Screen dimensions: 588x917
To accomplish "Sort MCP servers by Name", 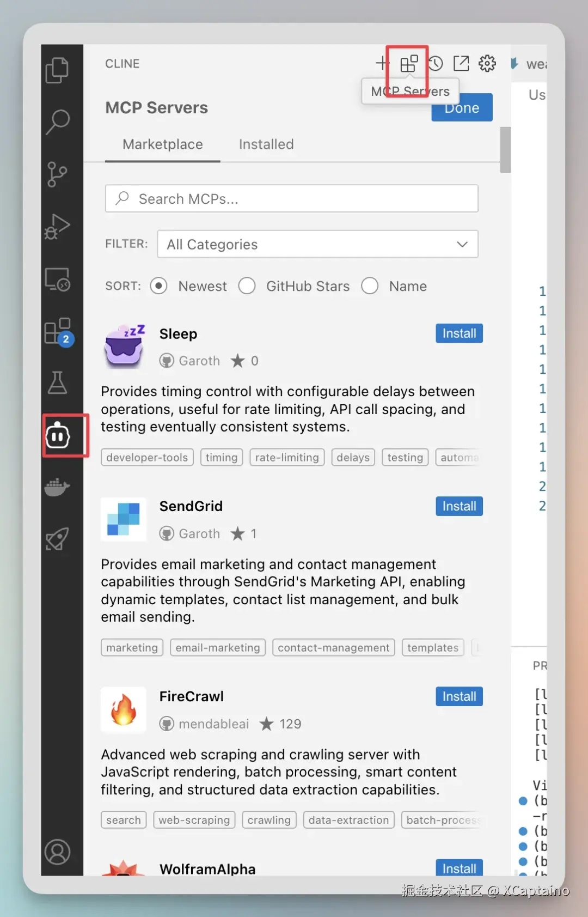I will 370,286.
